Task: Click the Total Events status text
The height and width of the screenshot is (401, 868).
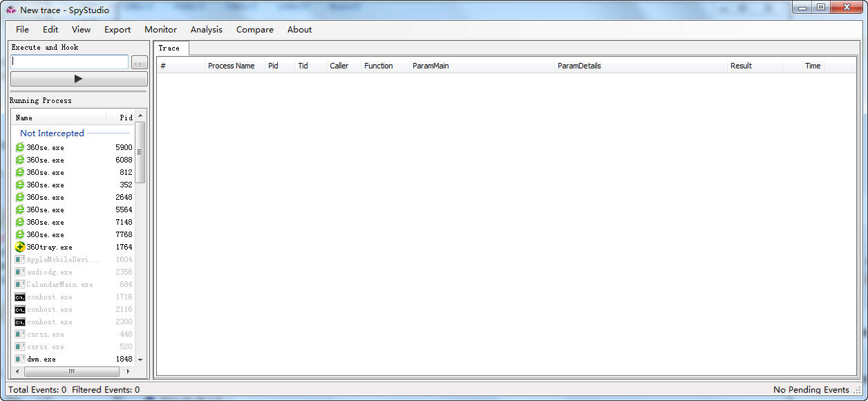Action: pos(37,390)
